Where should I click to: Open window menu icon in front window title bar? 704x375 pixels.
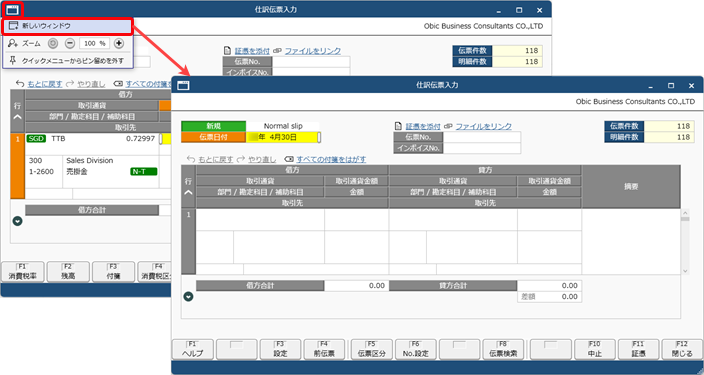point(183,85)
